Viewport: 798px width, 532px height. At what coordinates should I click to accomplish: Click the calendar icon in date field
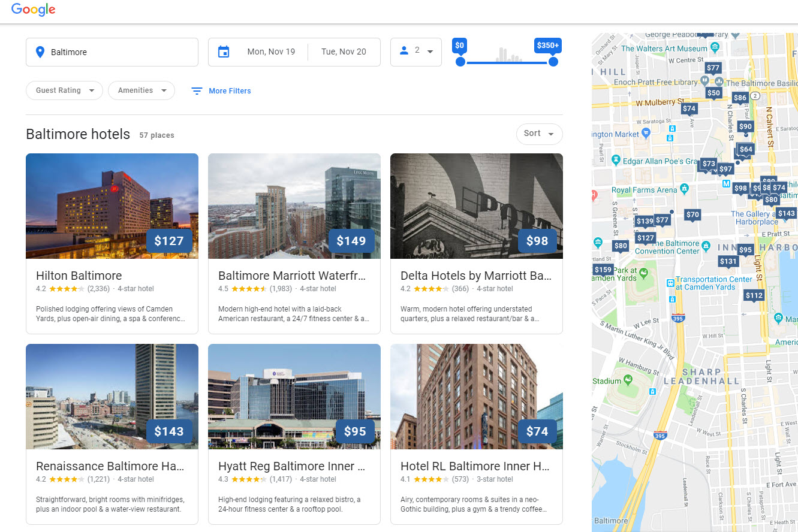[x=224, y=52]
